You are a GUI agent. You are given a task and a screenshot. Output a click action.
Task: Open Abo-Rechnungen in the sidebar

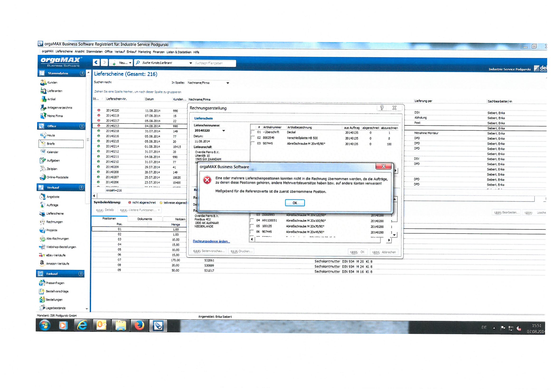(54, 239)
